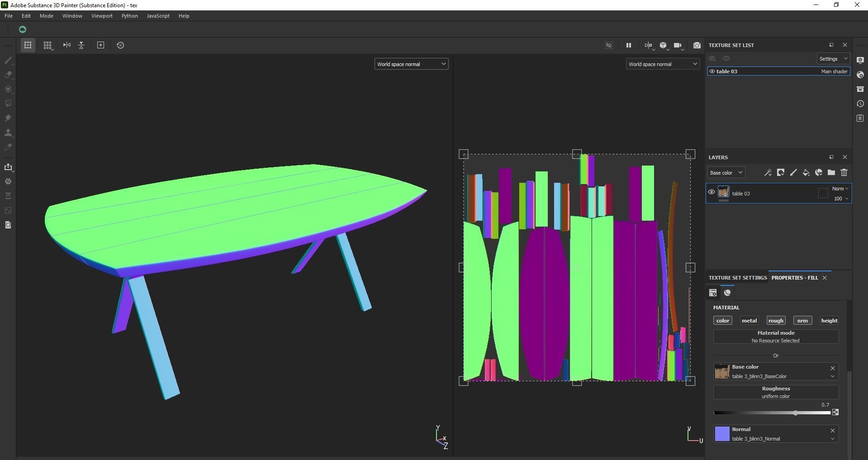This screenshot has height=460, width=868.
Task: Select the Eraser tool
Action: tap(8, 75)
